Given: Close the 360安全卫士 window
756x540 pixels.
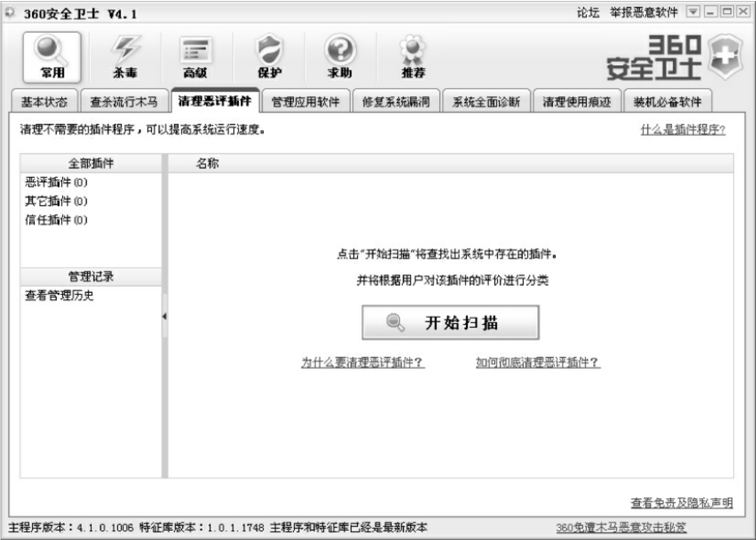Looking at the screenshot, I should [x=744, y=12].
